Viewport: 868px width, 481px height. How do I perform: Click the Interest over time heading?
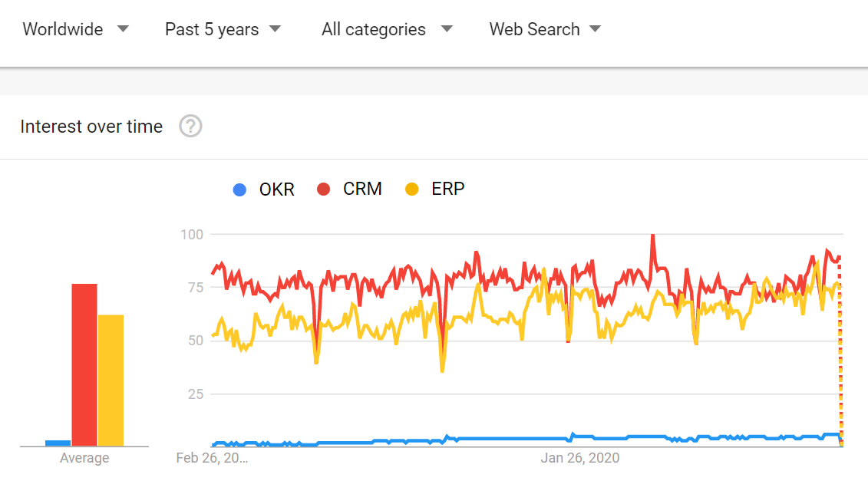coord(91,127)
